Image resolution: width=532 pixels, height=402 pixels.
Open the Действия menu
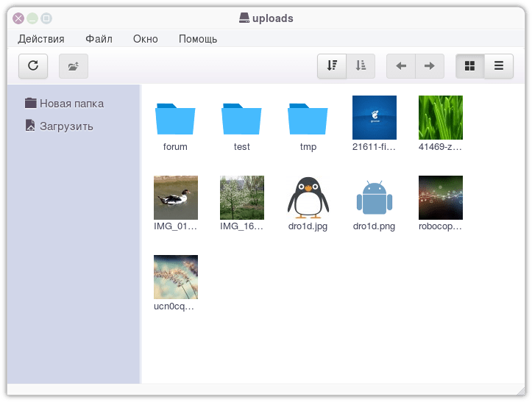click(41, 39)
